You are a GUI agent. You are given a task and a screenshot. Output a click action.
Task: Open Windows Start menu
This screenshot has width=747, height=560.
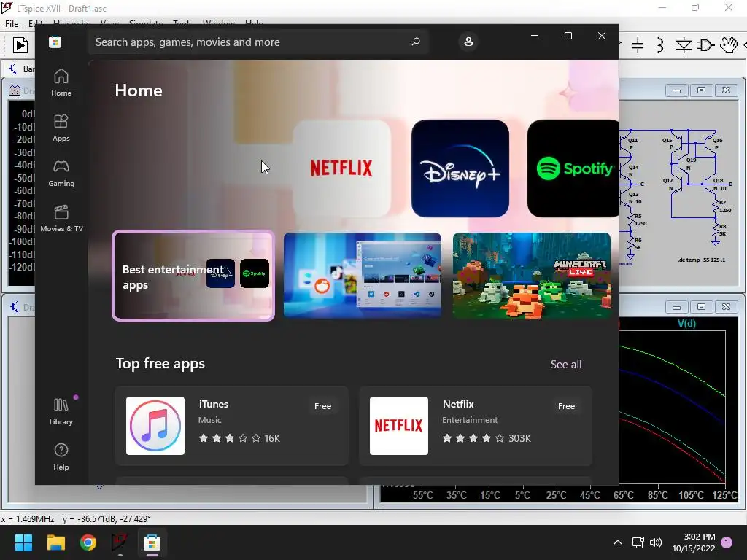tap(23, 542)
